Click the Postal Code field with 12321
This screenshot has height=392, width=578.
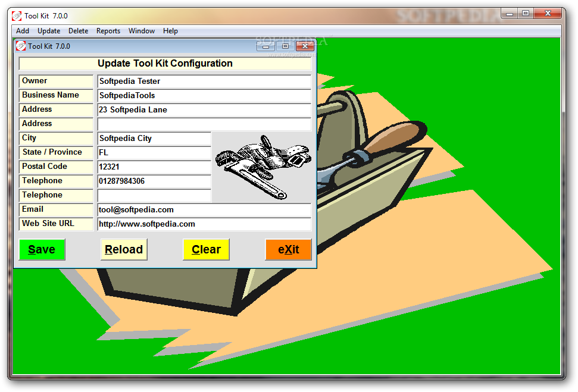(x=154, y=167)
